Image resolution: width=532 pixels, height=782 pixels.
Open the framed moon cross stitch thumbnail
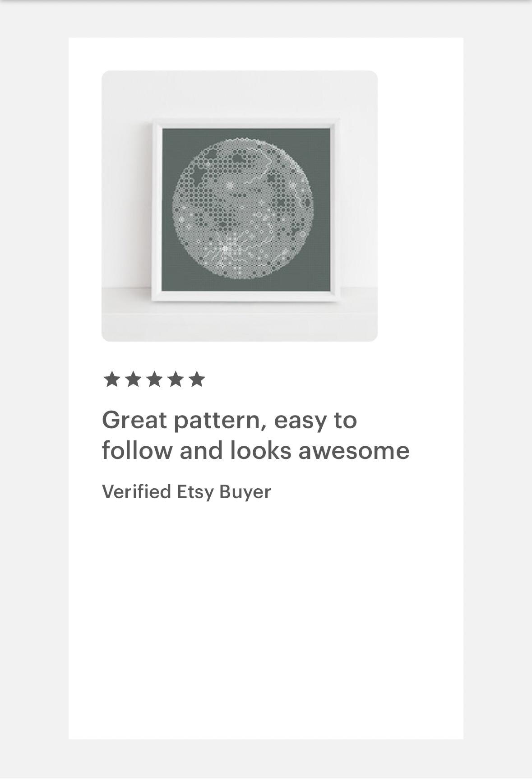240,206
